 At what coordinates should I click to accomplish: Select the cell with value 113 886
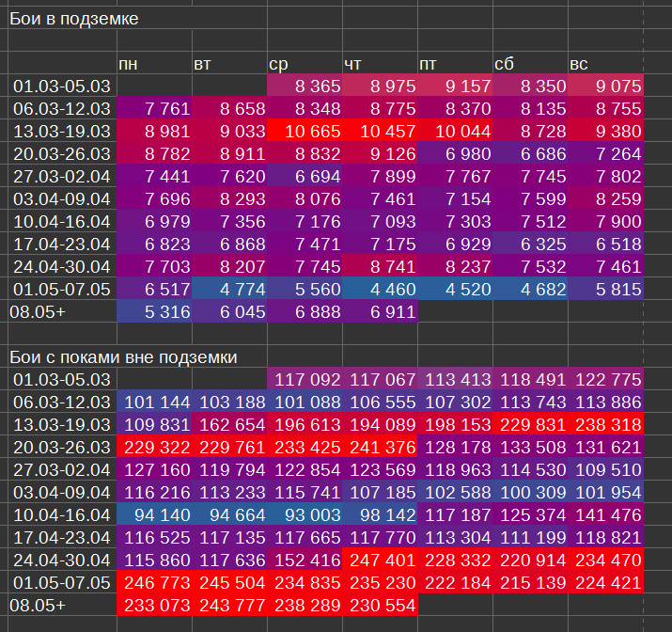[606, 402]
